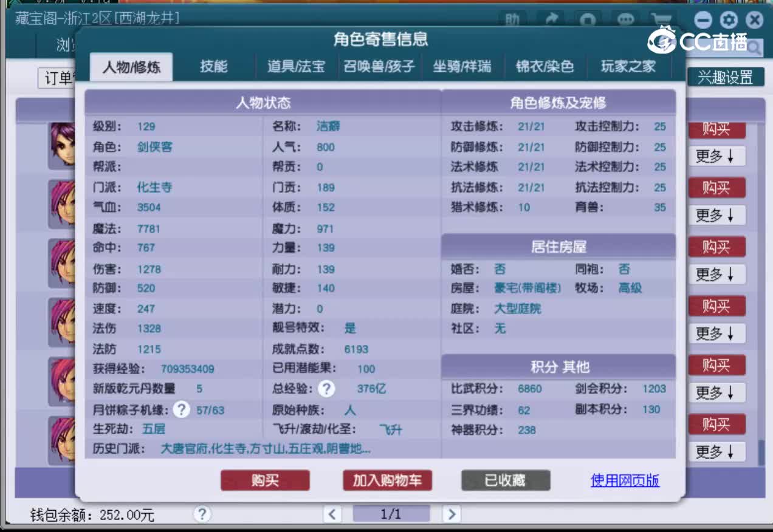Click the question mark beside 月饼粽子机缘
773x532 pixels.
180,411
